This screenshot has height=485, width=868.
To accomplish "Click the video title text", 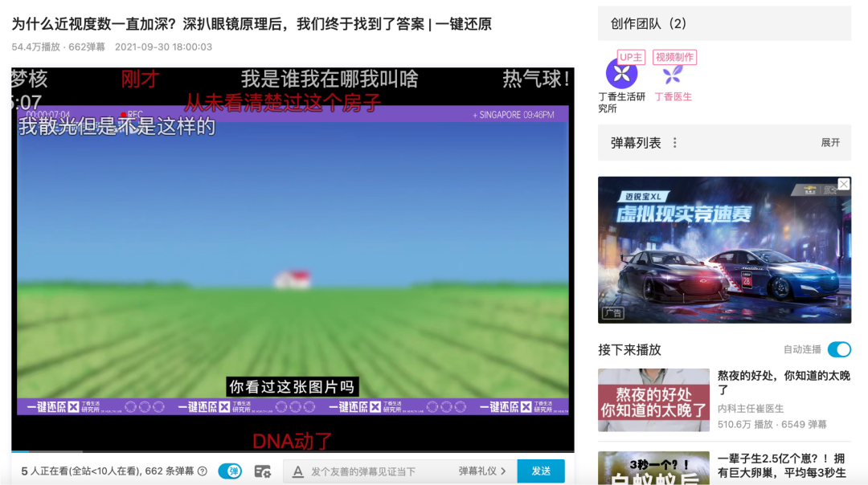I will click(252, 24).
